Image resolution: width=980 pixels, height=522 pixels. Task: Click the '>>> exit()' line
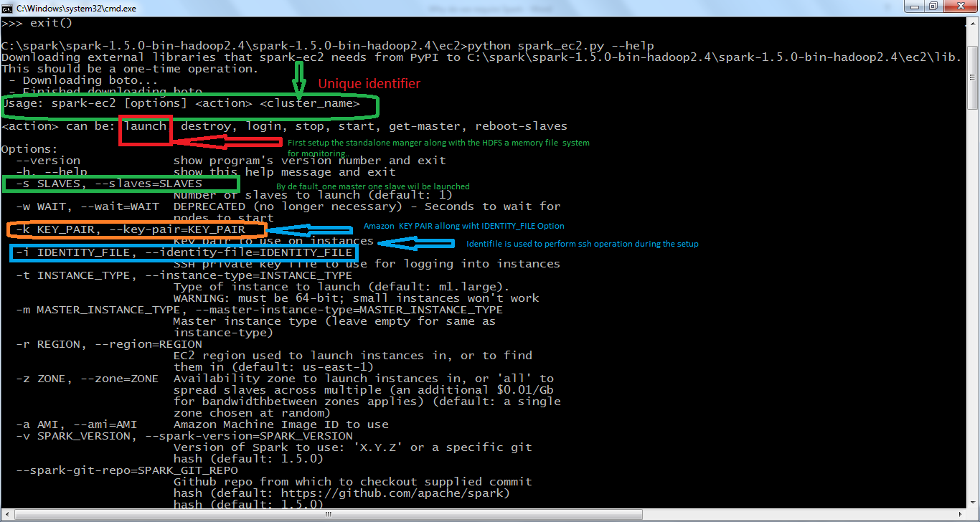click(37, 23)
